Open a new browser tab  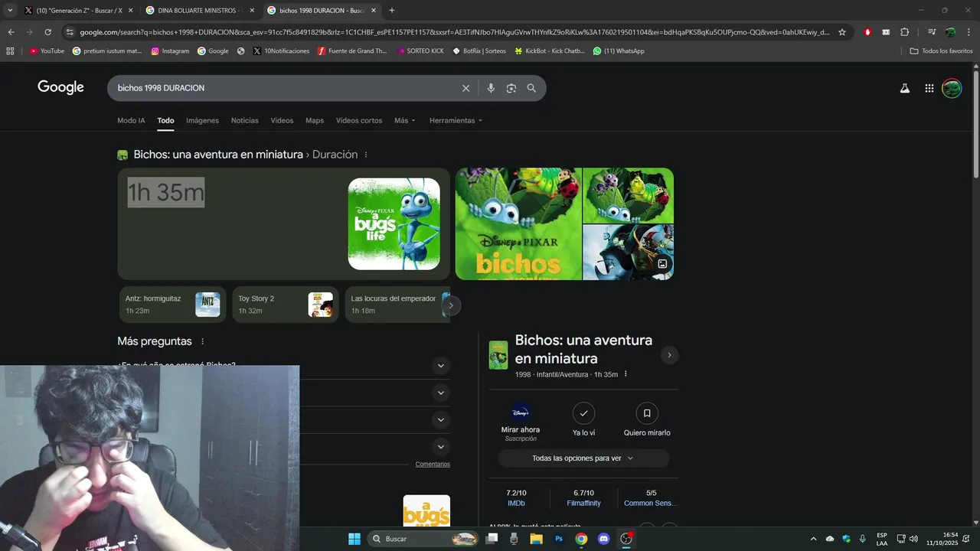(392, 11)
